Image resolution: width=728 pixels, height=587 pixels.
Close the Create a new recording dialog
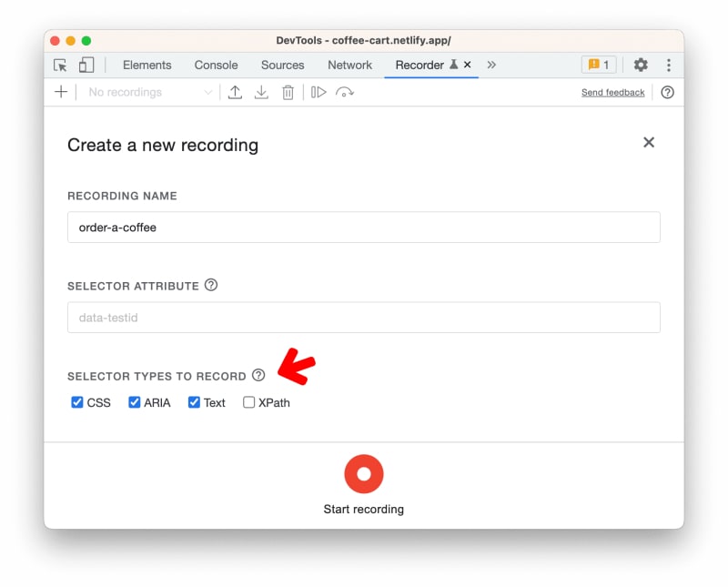pos(649,142)
